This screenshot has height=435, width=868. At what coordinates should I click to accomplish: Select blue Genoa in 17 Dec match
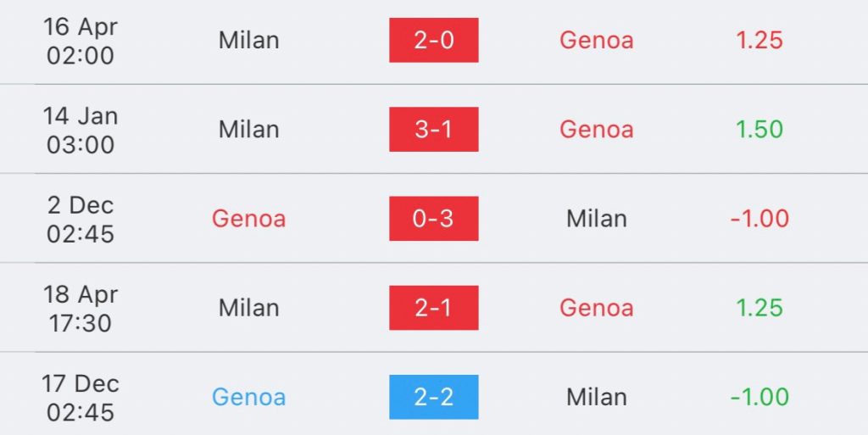tap(248, 397)
